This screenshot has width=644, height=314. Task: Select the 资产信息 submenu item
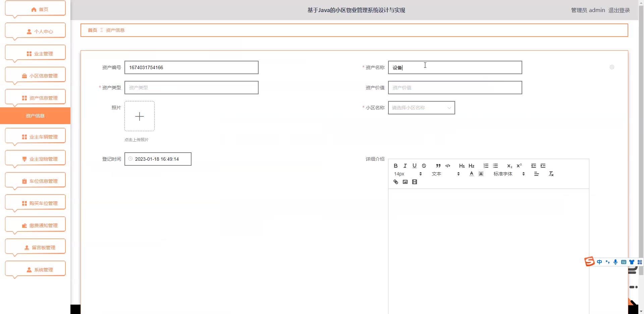[35, 116]
